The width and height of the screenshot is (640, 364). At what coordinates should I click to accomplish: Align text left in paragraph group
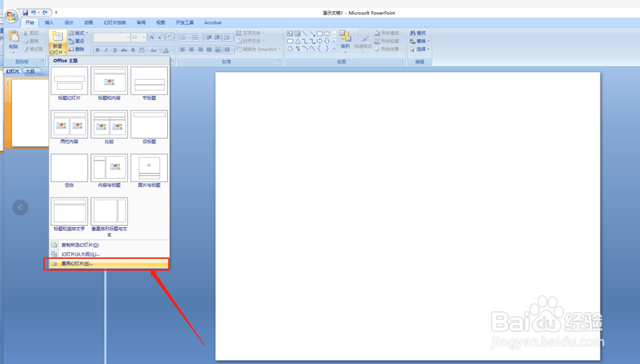pos(183,50)
